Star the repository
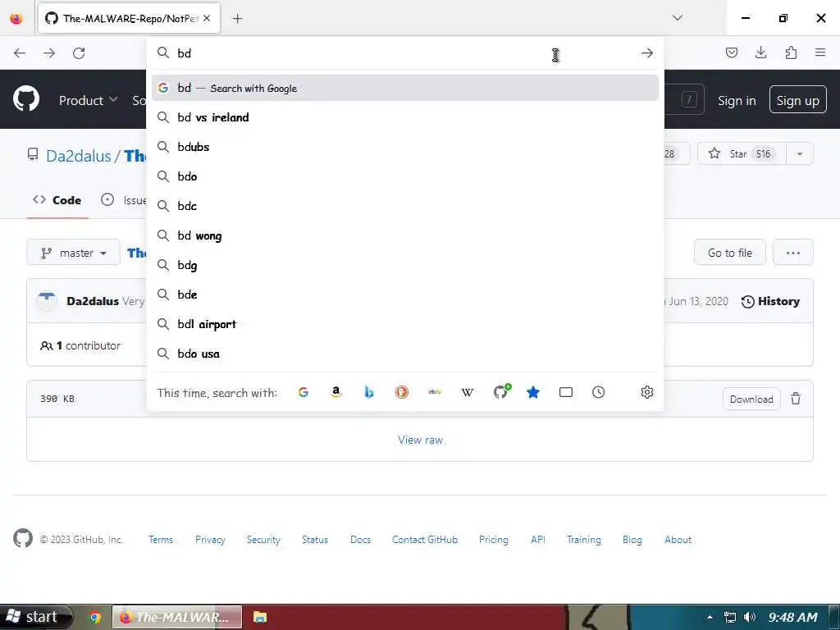Screen dimensions: 840x630 742,153
